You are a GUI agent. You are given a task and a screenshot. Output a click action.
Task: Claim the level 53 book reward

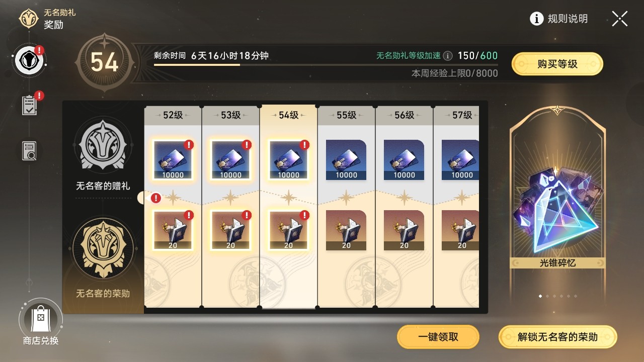point(231,230)
